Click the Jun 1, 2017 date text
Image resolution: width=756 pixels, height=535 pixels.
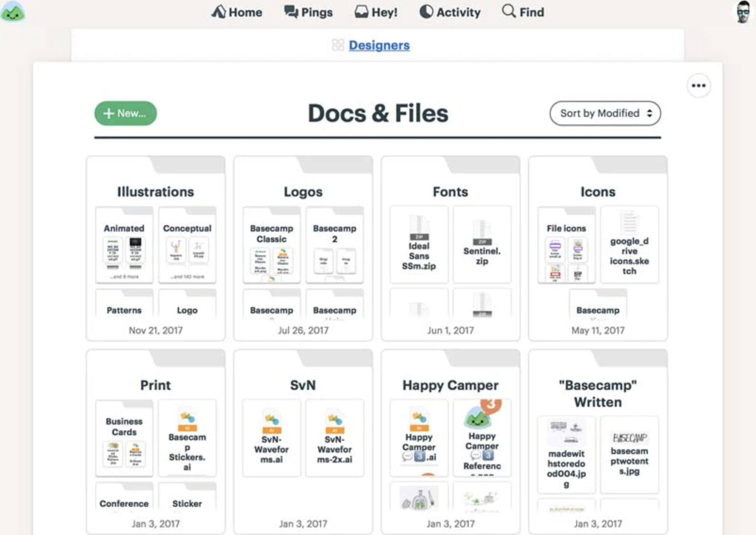point(450,331)
